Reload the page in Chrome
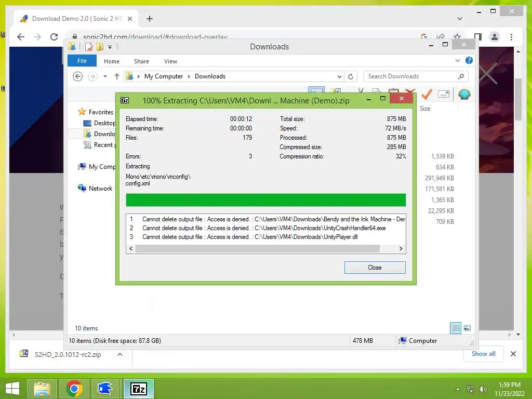Screen dimensions: 532x399 (54, 37)
